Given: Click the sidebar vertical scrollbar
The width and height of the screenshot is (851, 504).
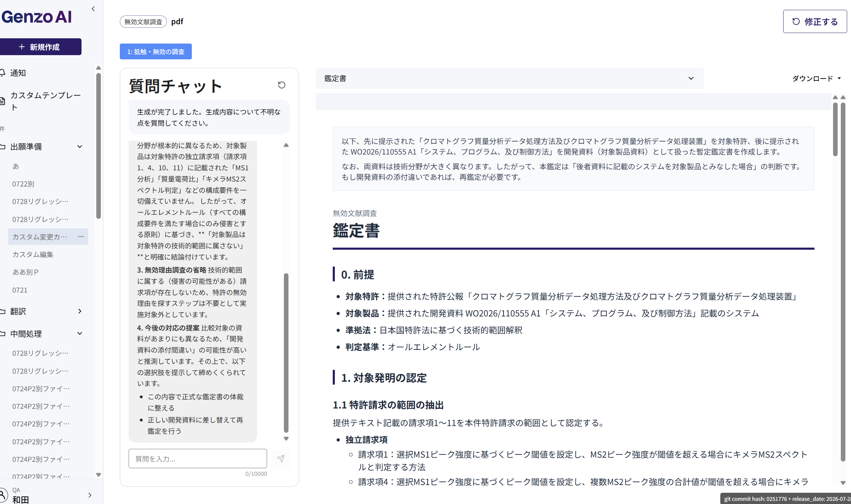Looking at the screenshot, I should pyautogui.click(x=98, y=146).
